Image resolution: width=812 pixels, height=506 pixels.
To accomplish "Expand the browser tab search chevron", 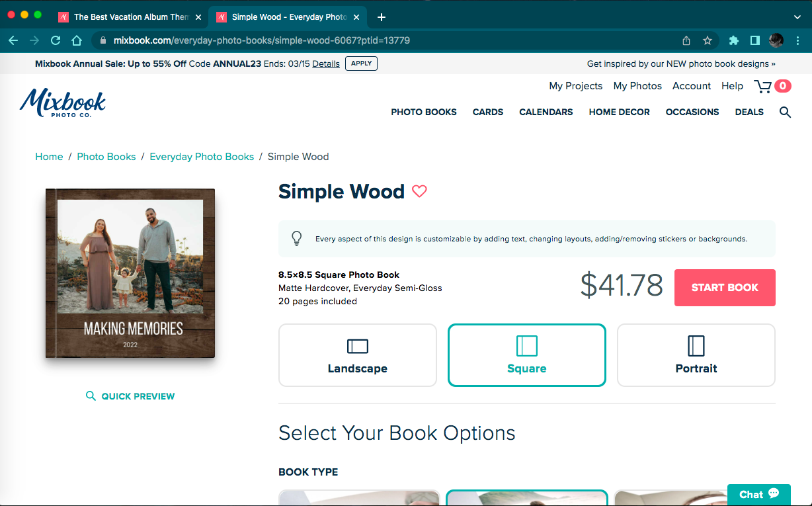I will [797, 17].
